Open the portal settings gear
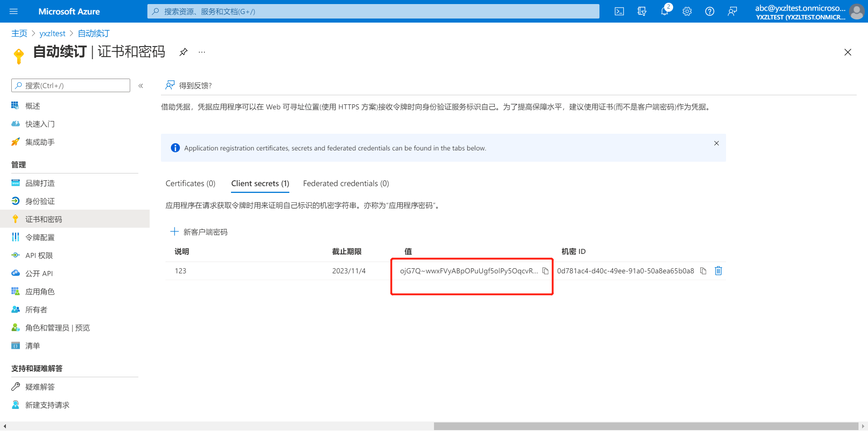The width and height of the screenshot is (868, 431). click(687, 11)
